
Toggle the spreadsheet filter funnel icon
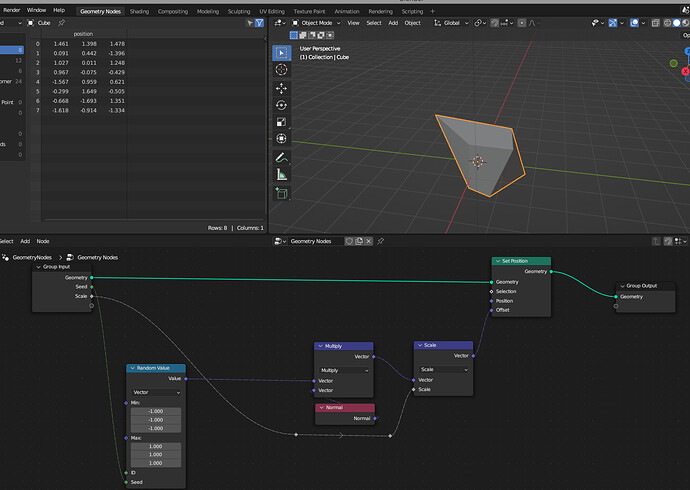coord(260,23)
